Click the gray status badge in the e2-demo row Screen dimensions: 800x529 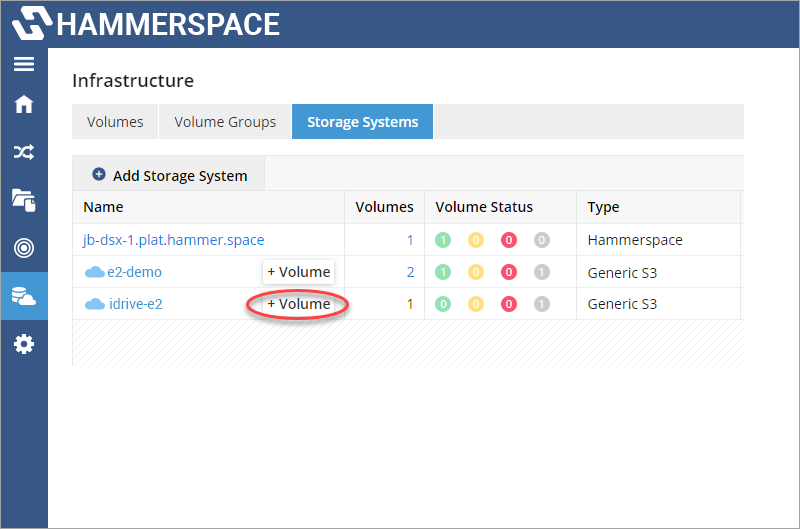[x=542, y=272]
